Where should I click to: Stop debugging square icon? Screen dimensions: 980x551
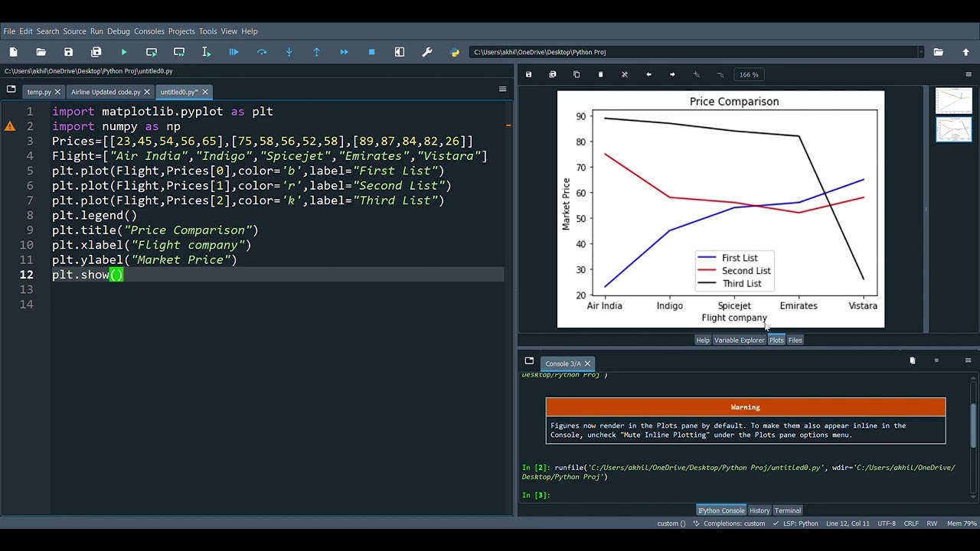click(372, 52)
